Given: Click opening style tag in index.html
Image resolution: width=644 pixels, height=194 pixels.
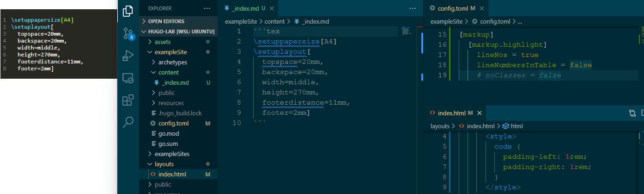Looking at the screenshot, I should [x=501, y=136].
